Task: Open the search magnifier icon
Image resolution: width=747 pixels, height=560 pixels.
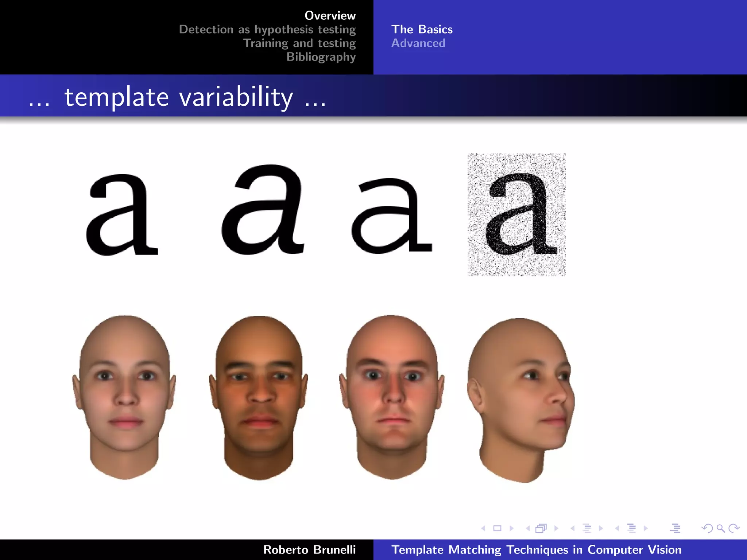Action: pos(721,528)
